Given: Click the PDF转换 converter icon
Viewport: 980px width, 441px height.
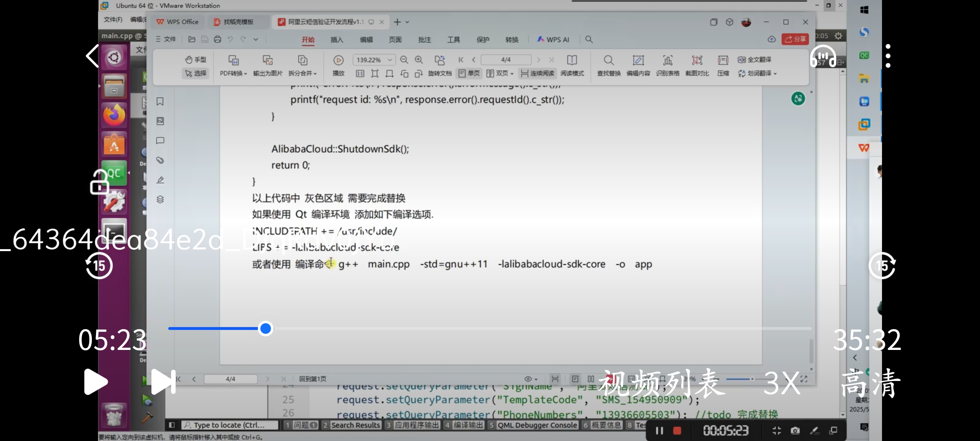Looking at the screenshot, I should (x=233, y=60).
